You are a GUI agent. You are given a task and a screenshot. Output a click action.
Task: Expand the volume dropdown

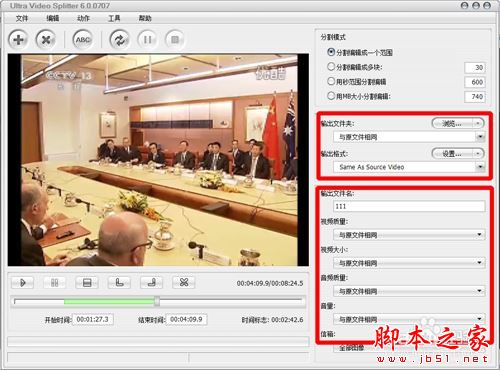tap(479, 319)
